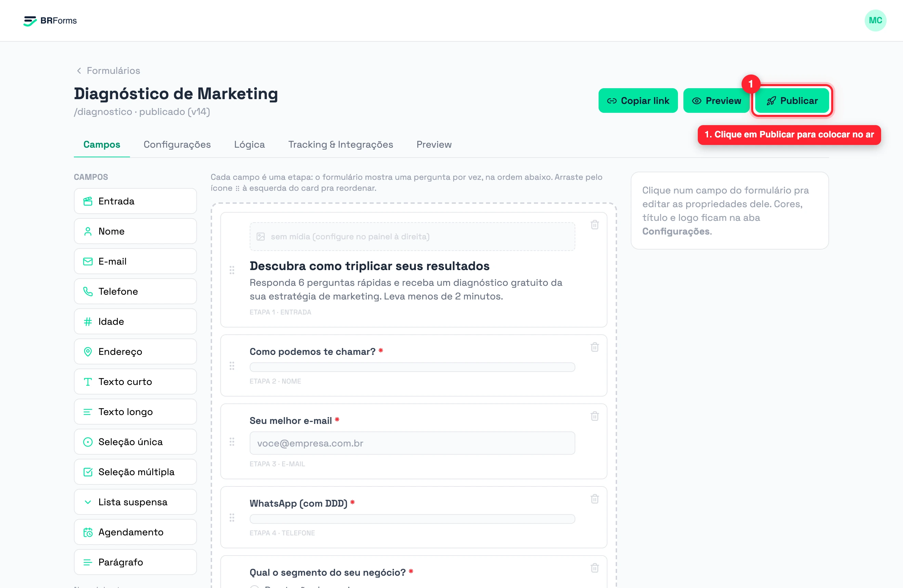Click the voce@empresa.com.br email input

point(412,443)
